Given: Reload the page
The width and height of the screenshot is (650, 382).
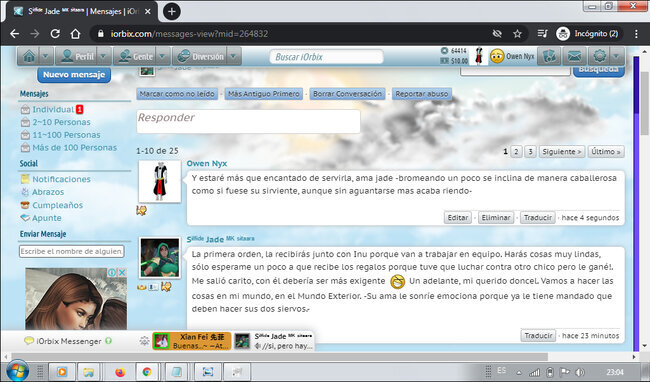Looking at the screenshot, I should pyautogui.click(x=55, y=34).
